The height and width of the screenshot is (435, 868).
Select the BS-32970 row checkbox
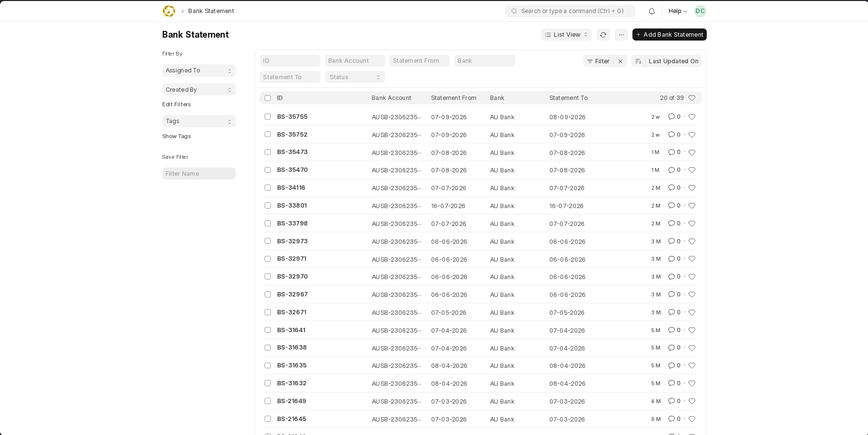(x=267, y=277)
